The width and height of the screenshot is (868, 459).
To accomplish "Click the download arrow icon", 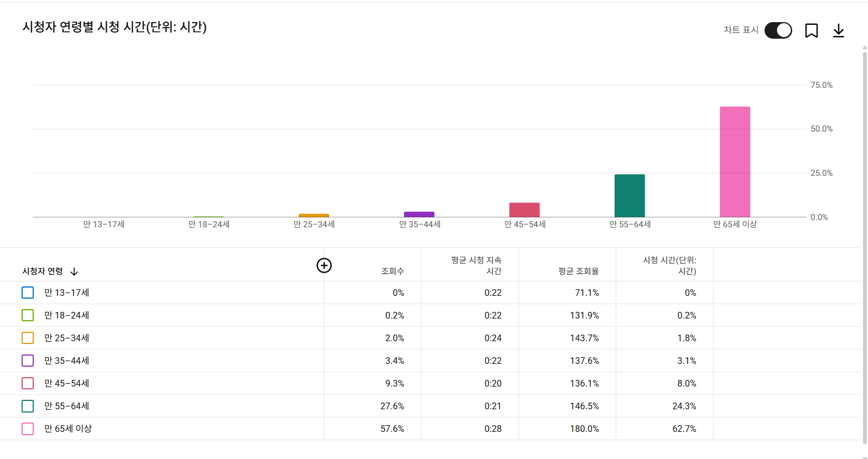I will [x=838, y=30].
